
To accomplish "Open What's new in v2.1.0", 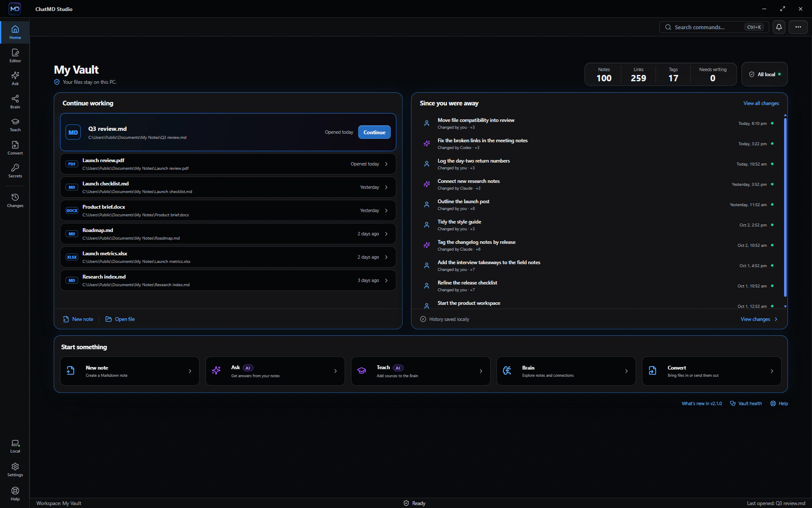I will [x=702, y=403].
